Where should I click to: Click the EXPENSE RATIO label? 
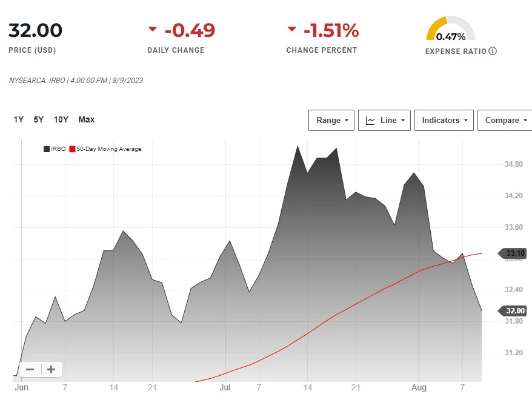pos(456,52)
